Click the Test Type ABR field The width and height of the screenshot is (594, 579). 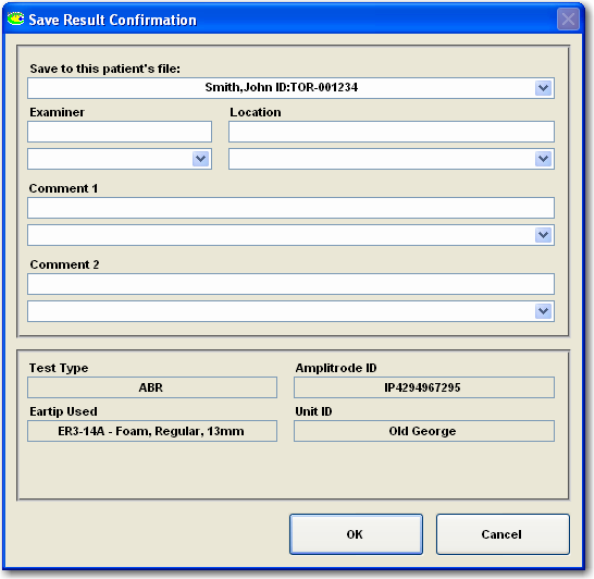152,387
